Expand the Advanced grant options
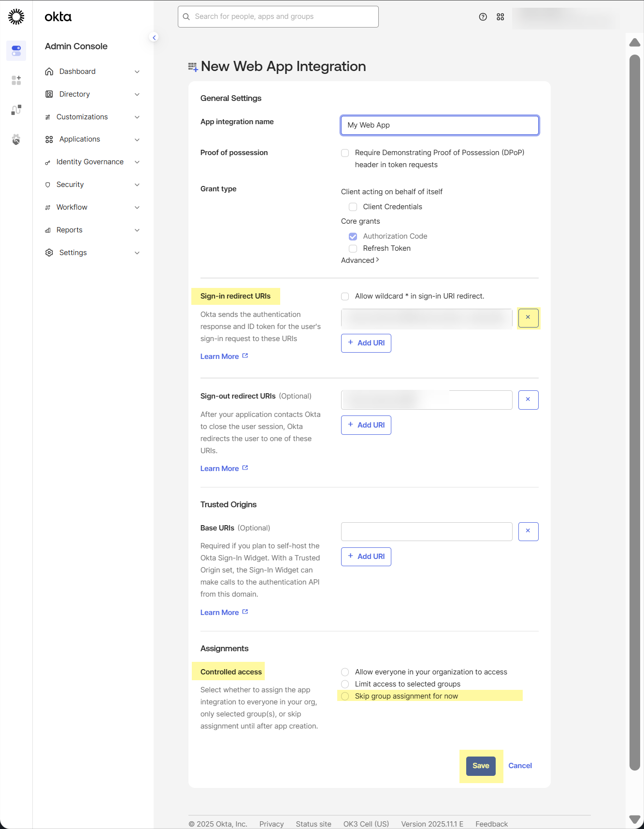The image size is (644, 829). (x=360, y=260)
